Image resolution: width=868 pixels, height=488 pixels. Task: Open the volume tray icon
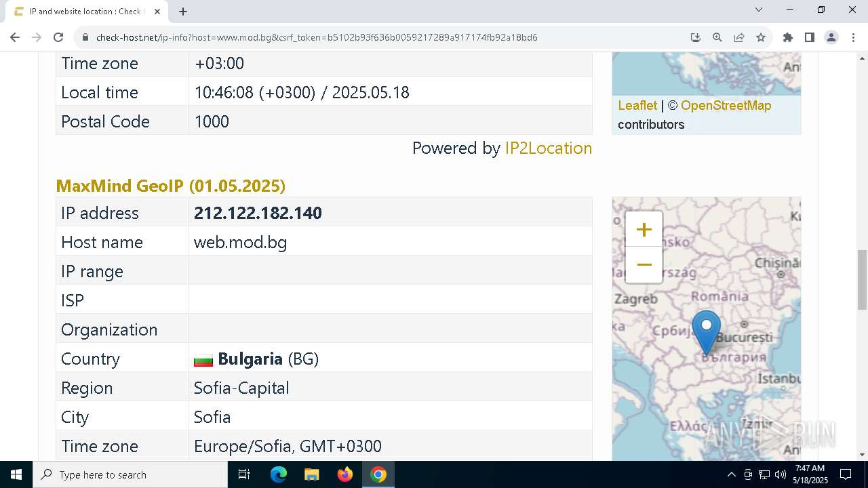tap(780, 474)
